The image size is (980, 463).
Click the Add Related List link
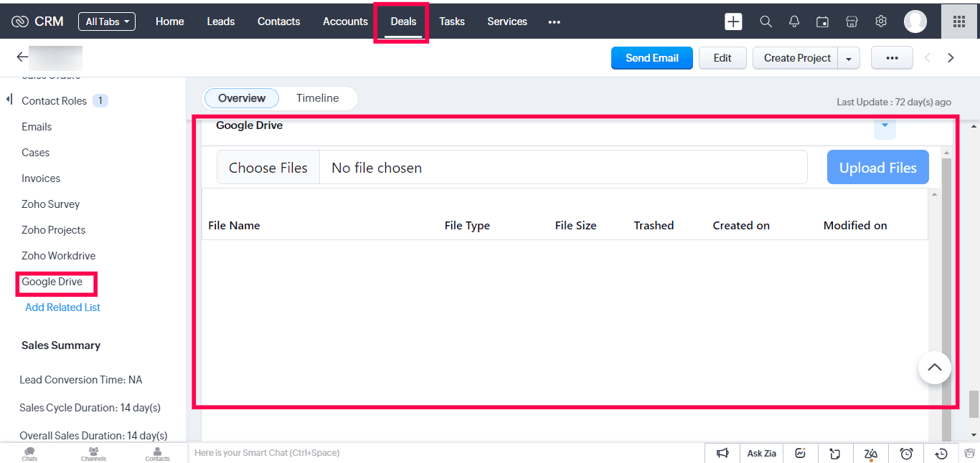pos(63,307)
